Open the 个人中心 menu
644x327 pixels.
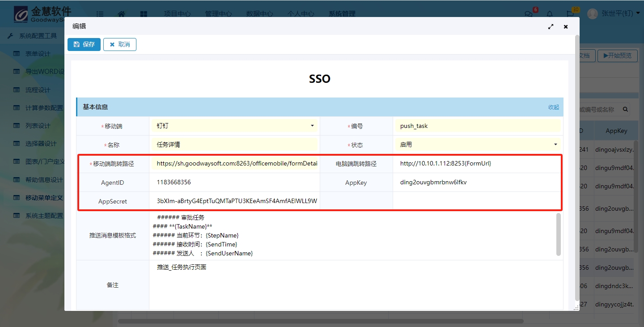click(301, 14)
